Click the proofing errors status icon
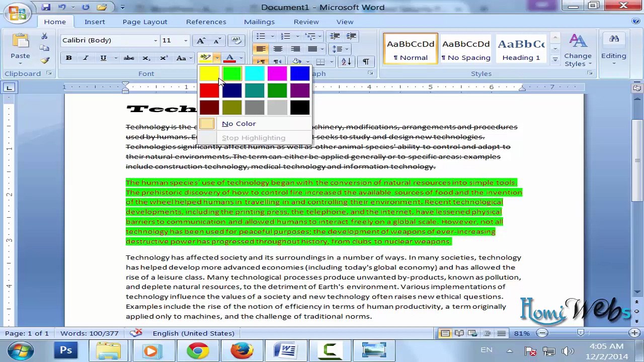644x362 pixels. (136, 333)
